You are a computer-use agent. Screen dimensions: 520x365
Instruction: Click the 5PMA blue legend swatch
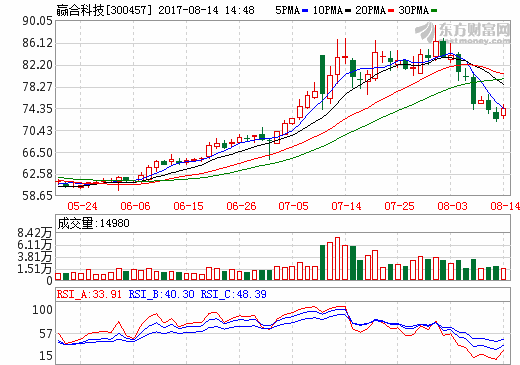click(305, 11)
